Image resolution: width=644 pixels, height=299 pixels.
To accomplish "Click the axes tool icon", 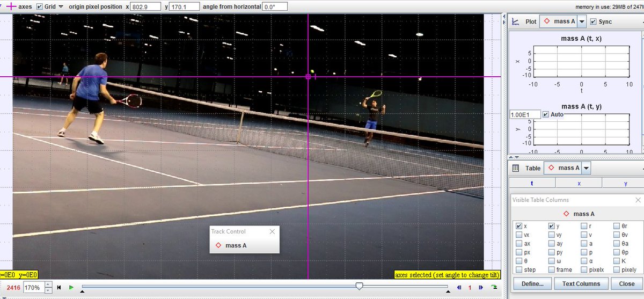I will tap(10, 6).
